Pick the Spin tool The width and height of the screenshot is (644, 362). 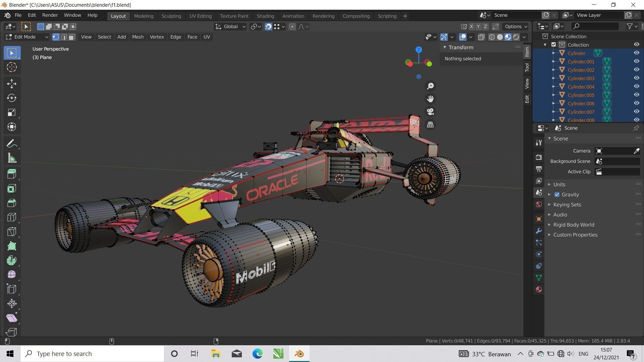pos(12,260)
